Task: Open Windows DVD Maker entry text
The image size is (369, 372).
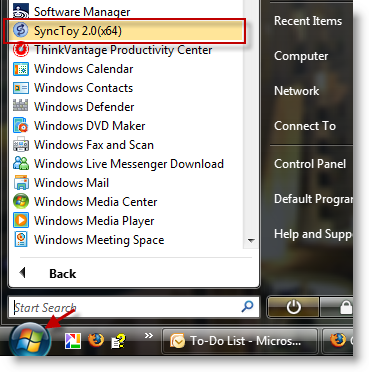Action: click(x=89, y=126)
